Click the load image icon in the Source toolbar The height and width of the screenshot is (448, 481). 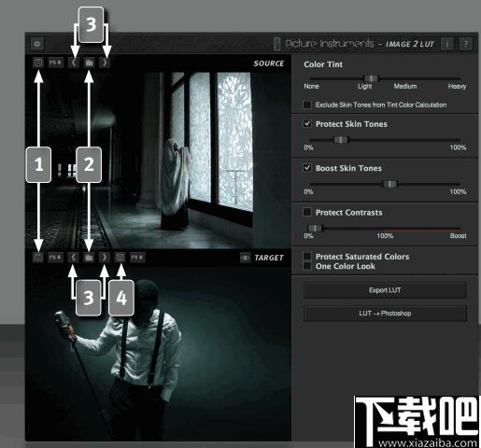click(38, 63)
